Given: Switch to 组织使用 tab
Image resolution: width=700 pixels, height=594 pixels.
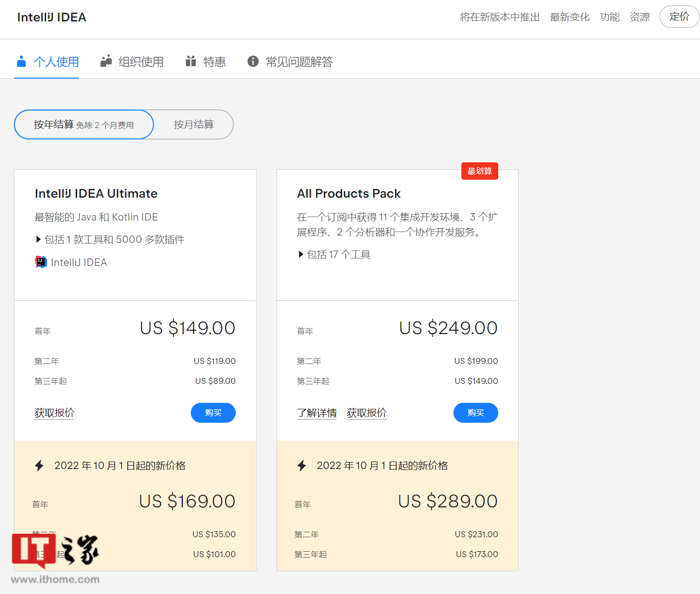Looking at the screenshot, I should [x=132, y=62].
